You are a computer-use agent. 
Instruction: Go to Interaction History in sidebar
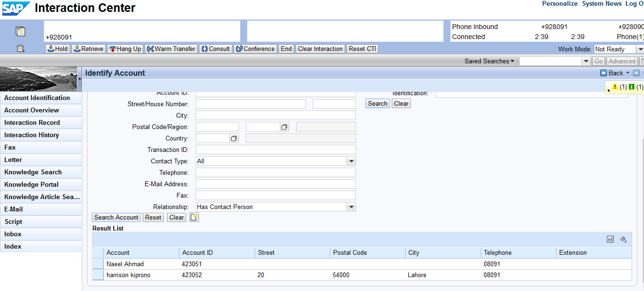coord(31,135)
